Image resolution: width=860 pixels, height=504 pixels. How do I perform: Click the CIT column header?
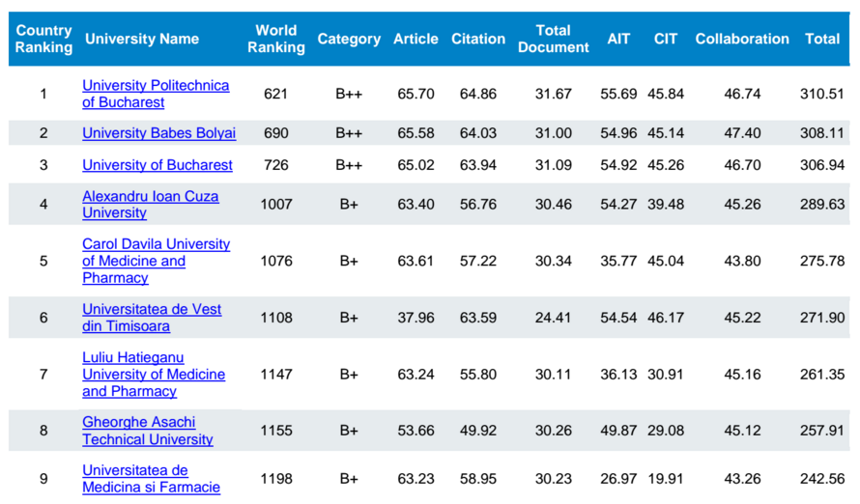click(x=666, y=39)
